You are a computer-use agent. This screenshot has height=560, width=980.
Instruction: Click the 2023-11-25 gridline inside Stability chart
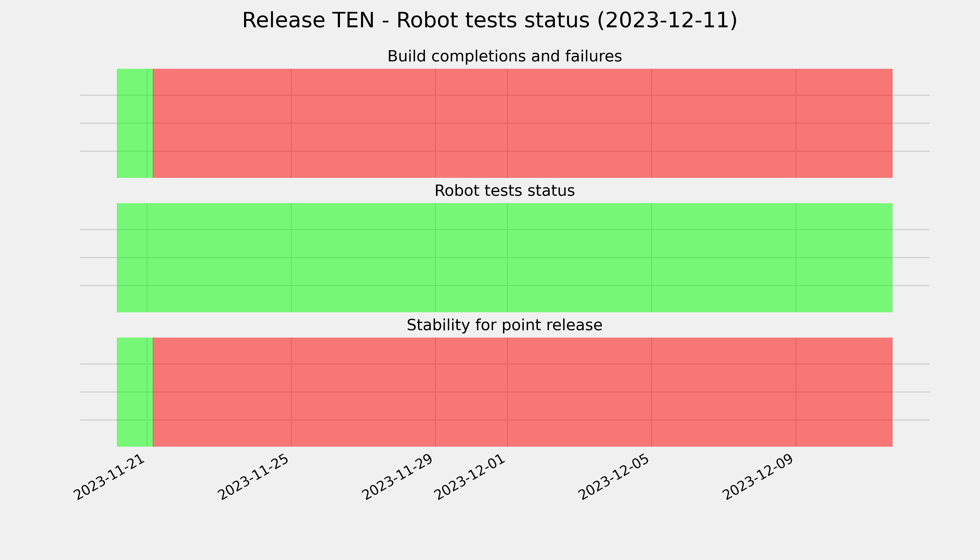(x=291, y=392)
